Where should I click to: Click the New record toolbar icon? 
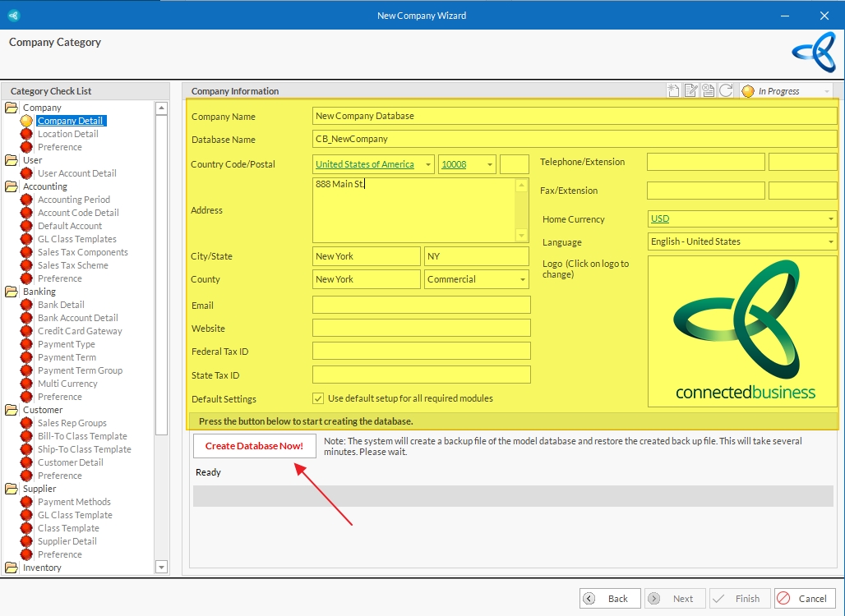click(x=673, y=91)
